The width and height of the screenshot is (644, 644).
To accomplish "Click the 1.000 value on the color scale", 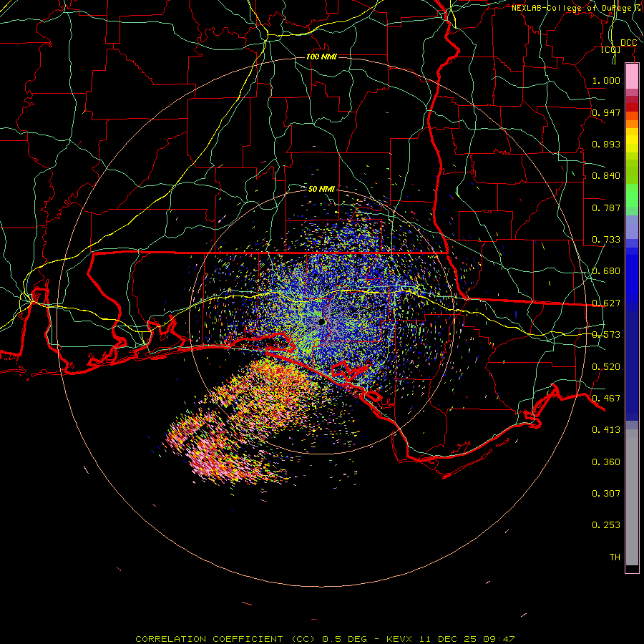I will (606, 80).
